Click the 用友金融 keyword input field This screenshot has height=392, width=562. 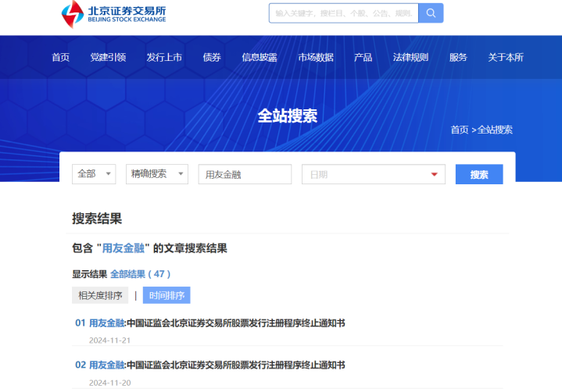tap(245, 174)
